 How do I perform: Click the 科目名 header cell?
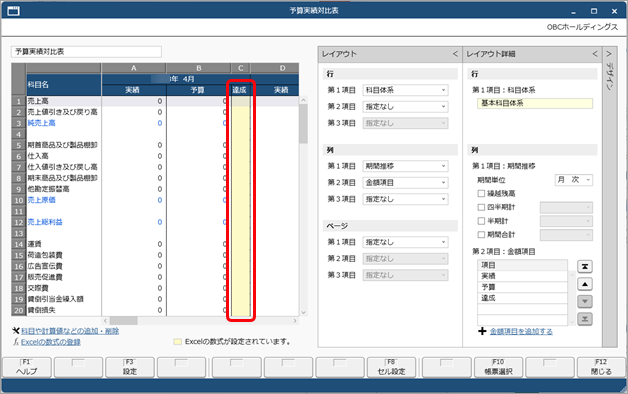pos(64,84)
